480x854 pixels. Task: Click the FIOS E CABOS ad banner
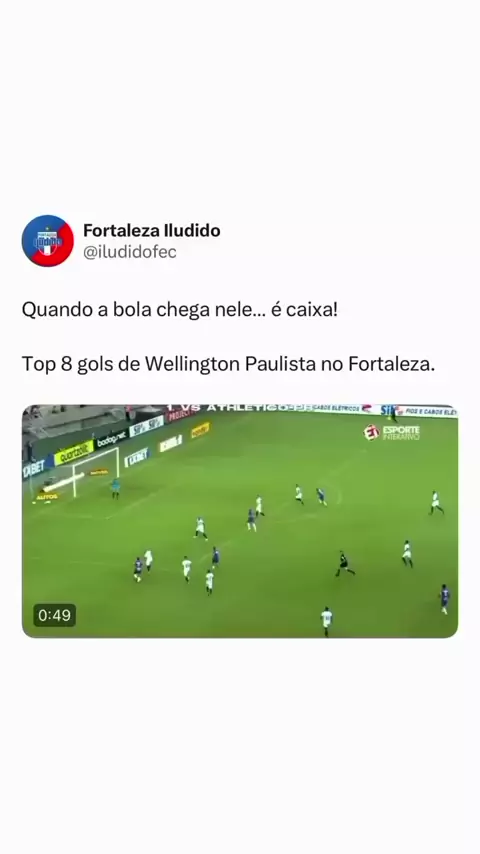tap(429, 412)
